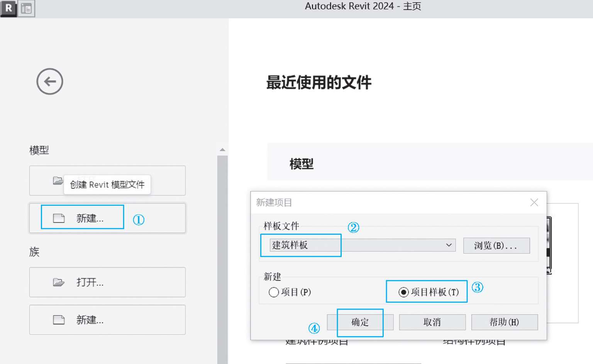Viewport: 593px width, 364px height.
Task: Close the 新建项目 dialog
Action: point(534,202)
